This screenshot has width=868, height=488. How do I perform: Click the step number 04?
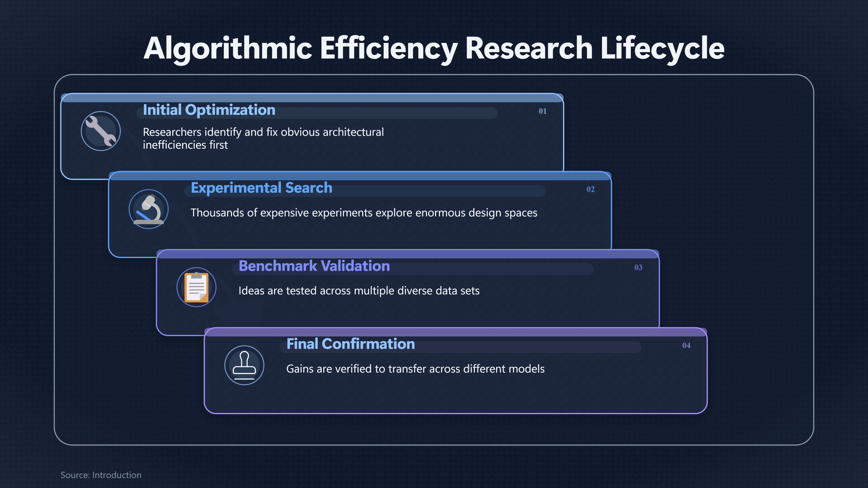click(x=686, y=345)
